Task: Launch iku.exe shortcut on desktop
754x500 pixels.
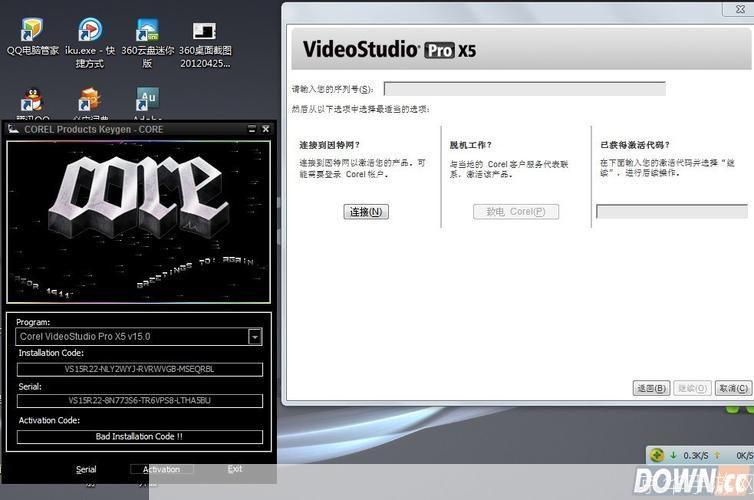Action: point(90,42)
